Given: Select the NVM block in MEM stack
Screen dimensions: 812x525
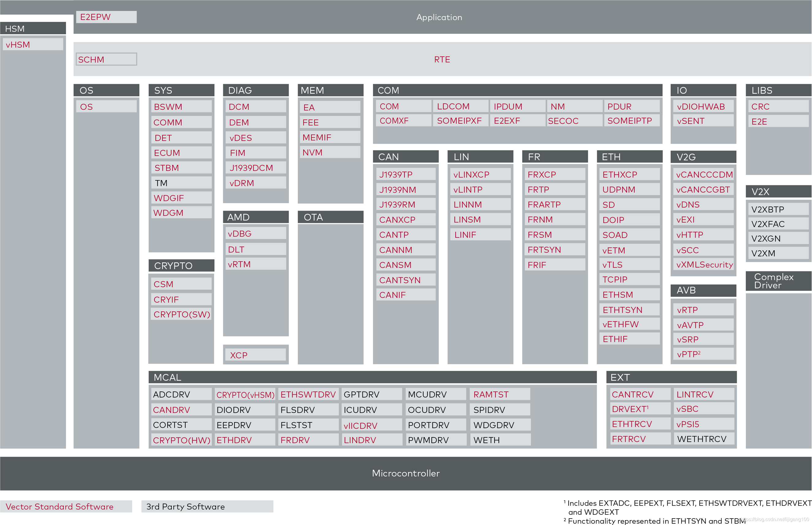Looking at the screenshot, I should (x=329, y=152).
